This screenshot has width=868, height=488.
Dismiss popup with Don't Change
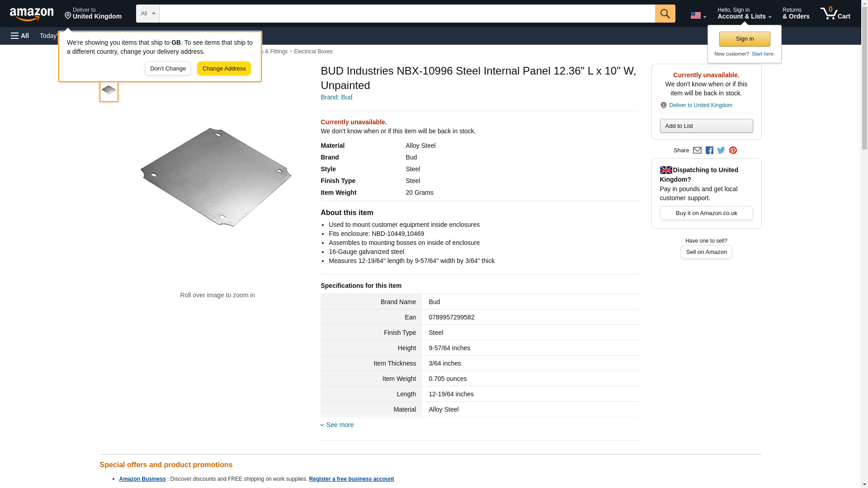click(168, 69)
